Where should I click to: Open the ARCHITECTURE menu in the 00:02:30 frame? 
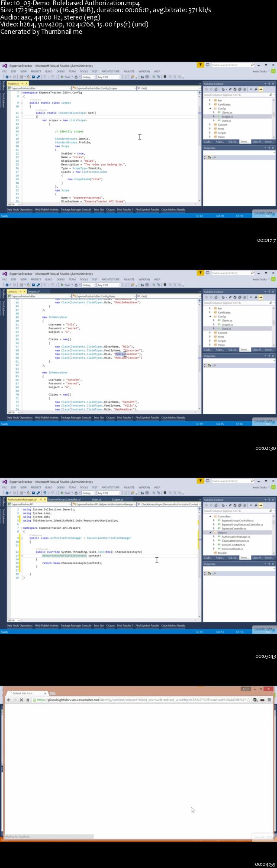(110, 280)
